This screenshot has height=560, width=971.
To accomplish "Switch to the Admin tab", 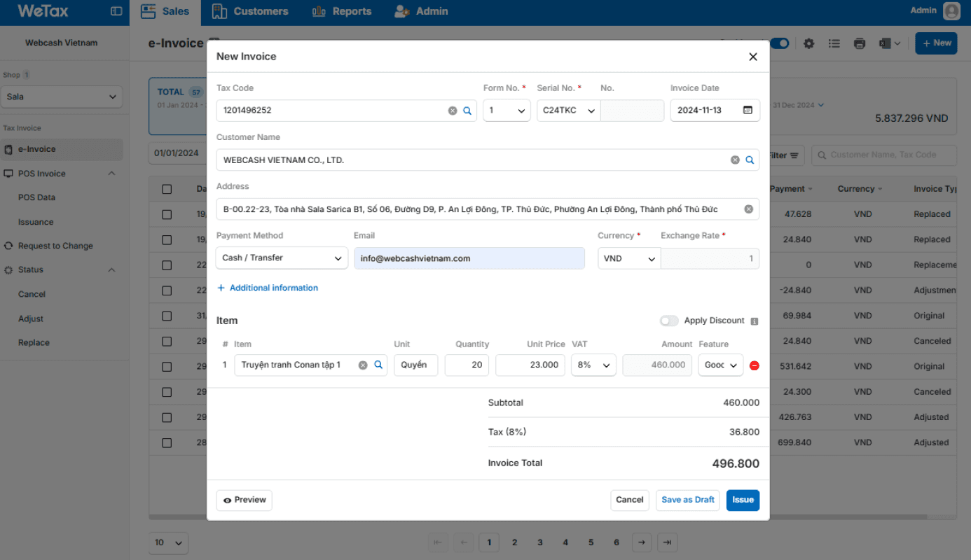I will click(x=421, y=11).
